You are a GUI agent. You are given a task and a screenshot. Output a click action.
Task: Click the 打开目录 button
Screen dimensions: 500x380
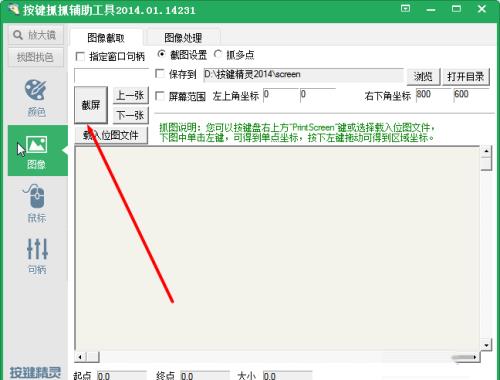[465, 77]
